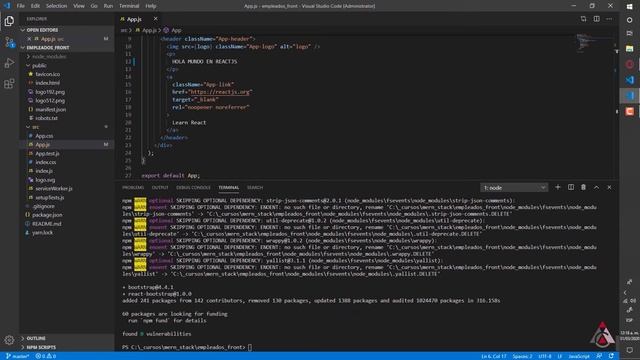Switch to the Problems panel tab
Image resolution: width=640 pixels, height=360 pixels.
[133, 188]
